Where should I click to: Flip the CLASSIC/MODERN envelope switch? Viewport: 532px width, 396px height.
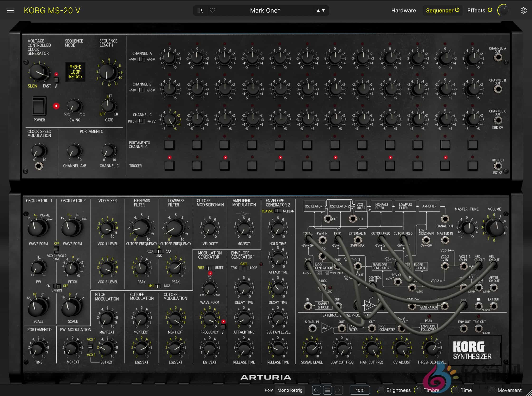point(278,211)
